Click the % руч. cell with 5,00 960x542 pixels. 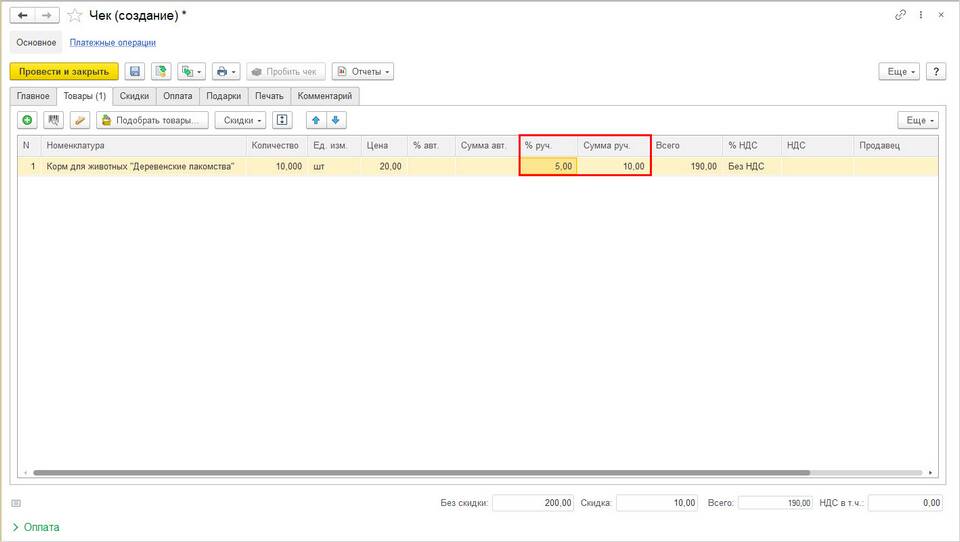[x=548, y=166]
